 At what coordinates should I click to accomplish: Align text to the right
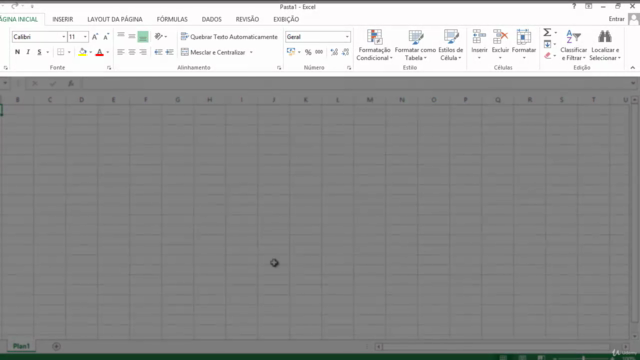tap(143, 52)
